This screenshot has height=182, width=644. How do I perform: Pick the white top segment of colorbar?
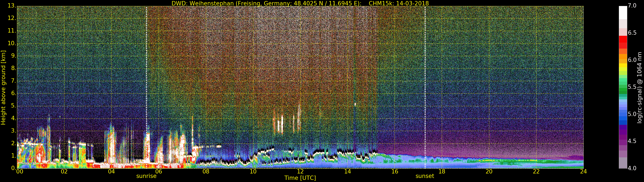[623, 12]
